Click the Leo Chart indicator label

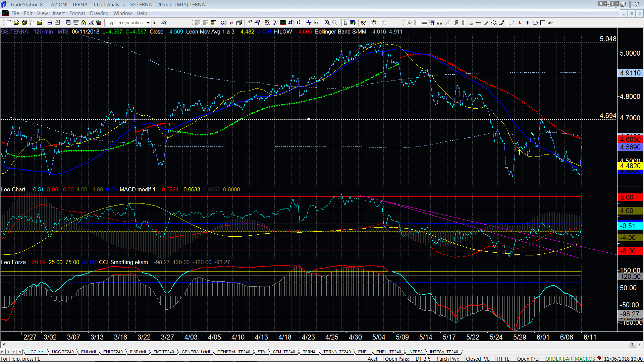tap(13, 189)
